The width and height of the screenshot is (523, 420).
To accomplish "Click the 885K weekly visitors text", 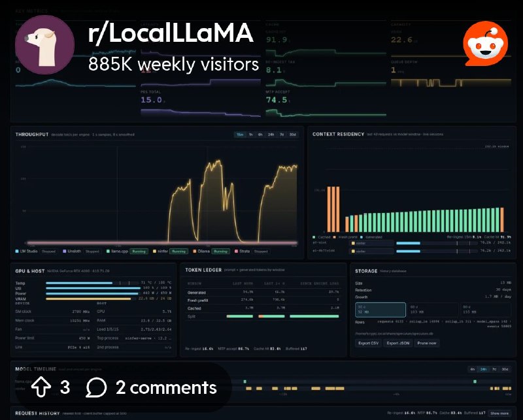I will [173, 64].
